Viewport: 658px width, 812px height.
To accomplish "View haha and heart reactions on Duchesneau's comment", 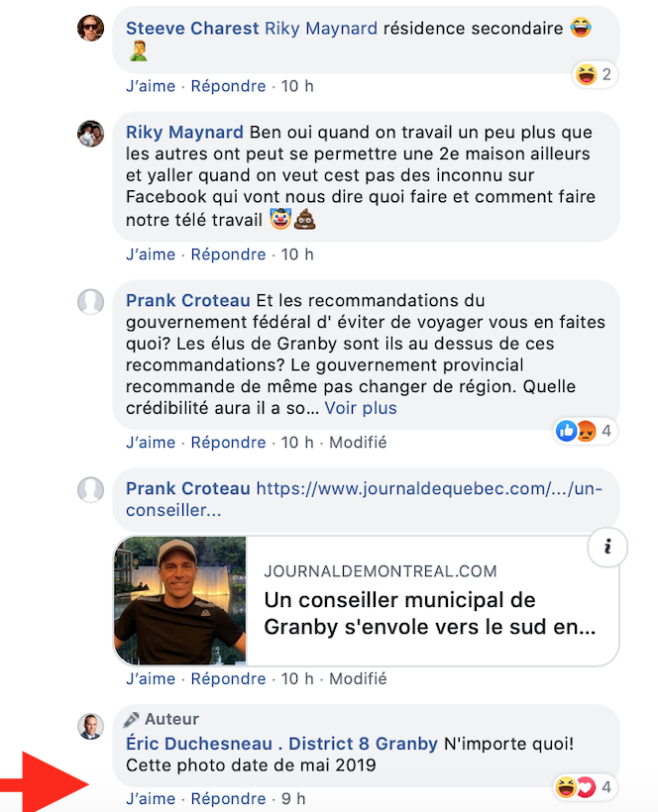I will pos(585,787).
